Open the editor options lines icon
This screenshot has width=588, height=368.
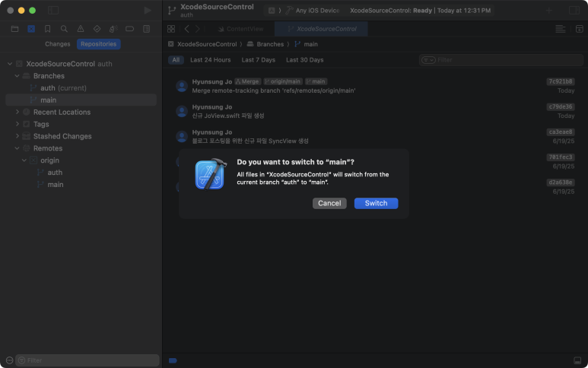coord(561,29)
